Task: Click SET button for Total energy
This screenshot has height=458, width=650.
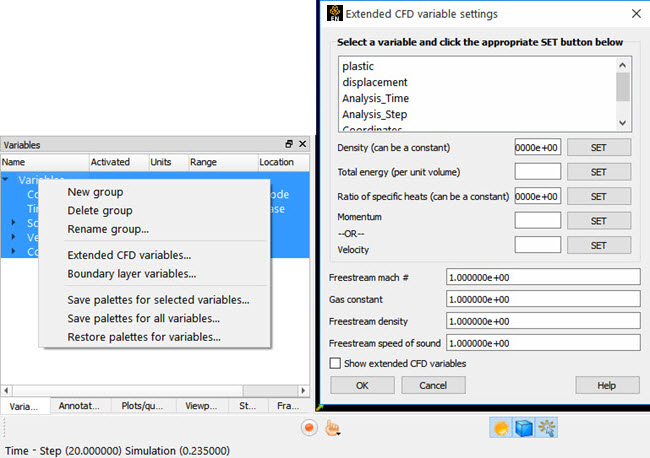Action: 599,172
